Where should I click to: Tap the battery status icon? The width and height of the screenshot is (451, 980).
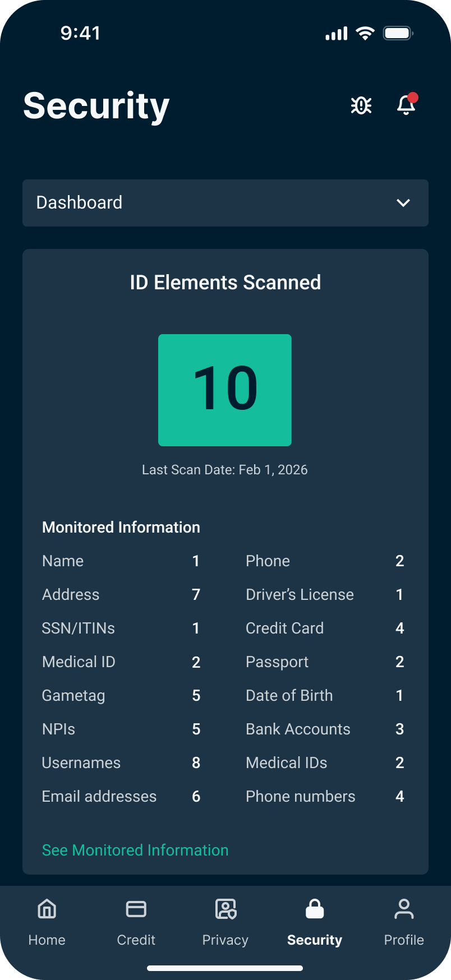398,34
